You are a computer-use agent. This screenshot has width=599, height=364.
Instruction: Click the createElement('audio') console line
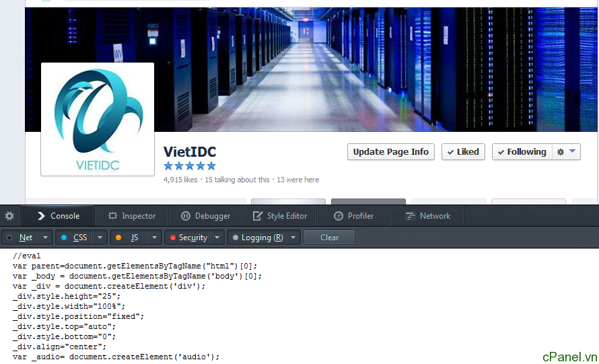point(116,357)
